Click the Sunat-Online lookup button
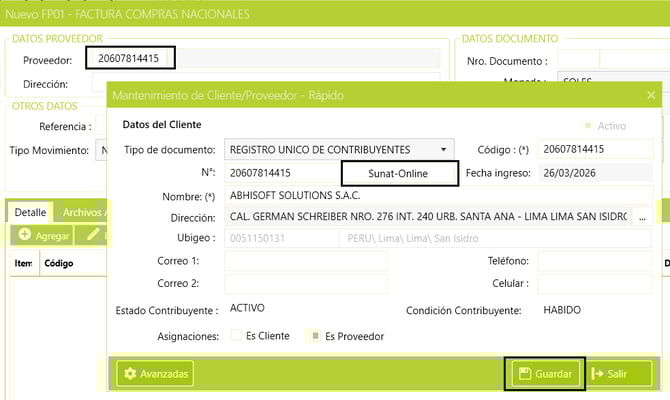 [399, 173]
